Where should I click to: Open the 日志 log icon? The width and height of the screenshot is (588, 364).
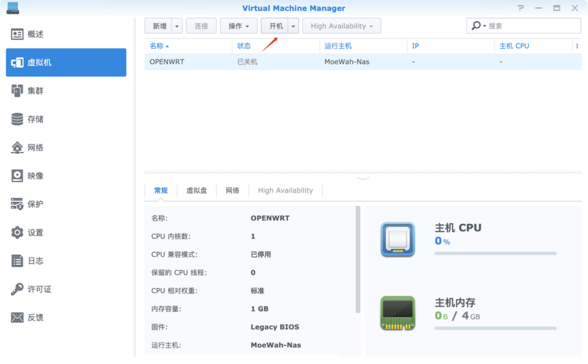pos(17,261)
